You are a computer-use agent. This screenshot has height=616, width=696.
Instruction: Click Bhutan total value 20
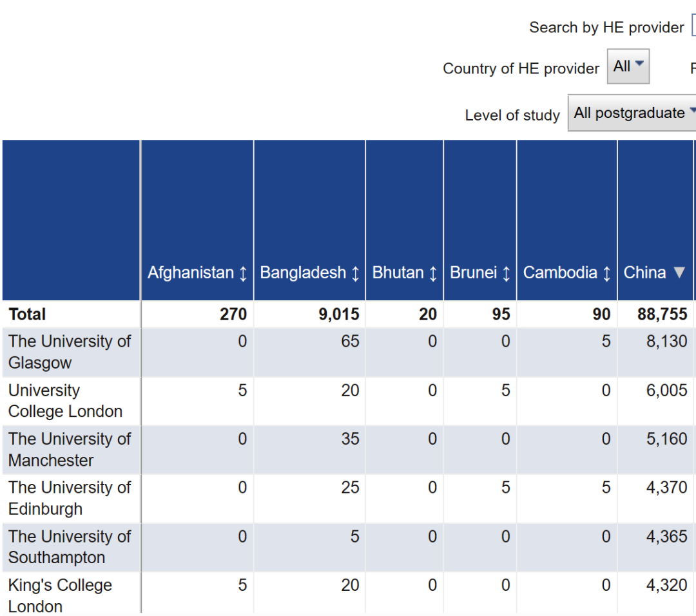click(x=428, y=314)
